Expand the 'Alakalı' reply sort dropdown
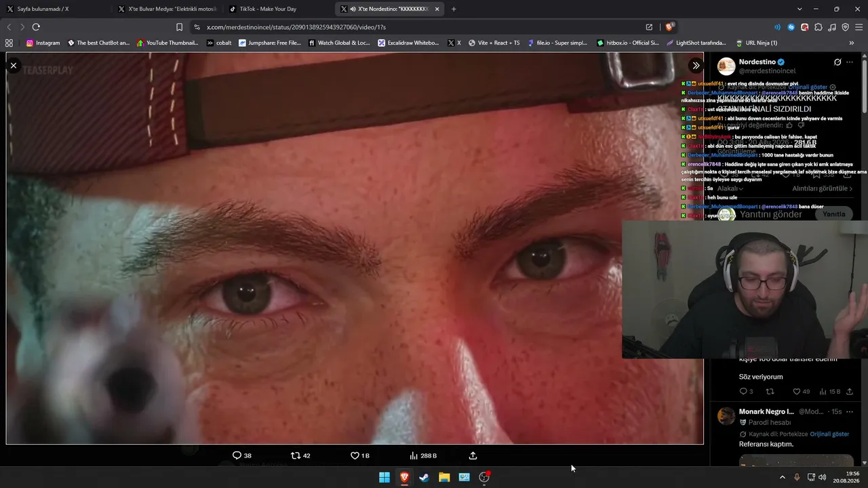 730,188
